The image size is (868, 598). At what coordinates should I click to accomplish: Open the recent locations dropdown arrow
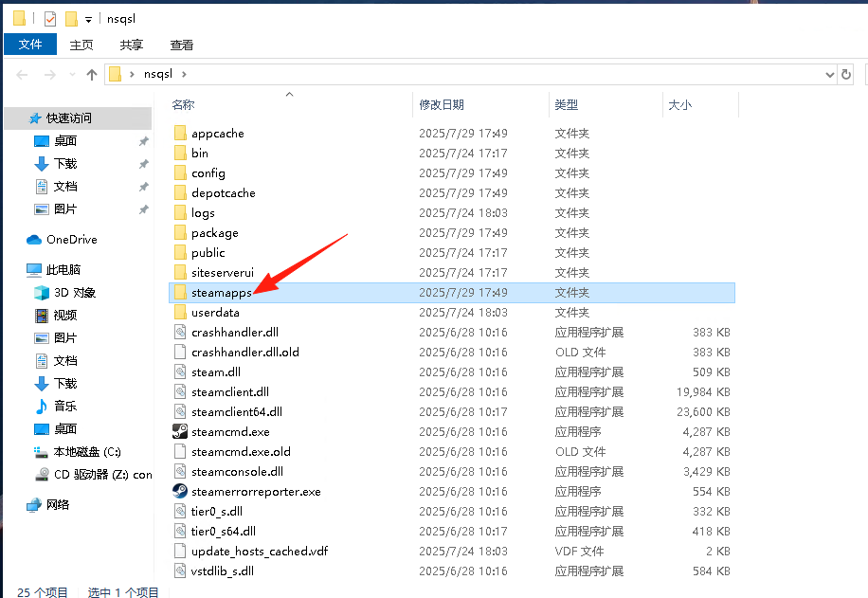pos(72,74)
